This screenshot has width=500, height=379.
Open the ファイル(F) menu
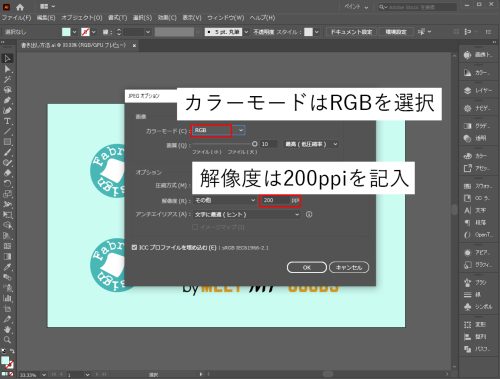[17, 18]
